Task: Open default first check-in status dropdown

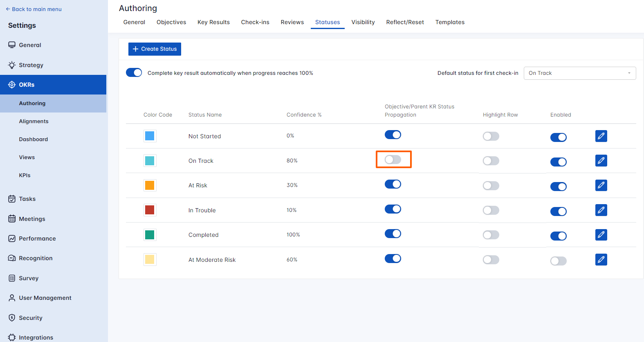Action: (579, 73)
